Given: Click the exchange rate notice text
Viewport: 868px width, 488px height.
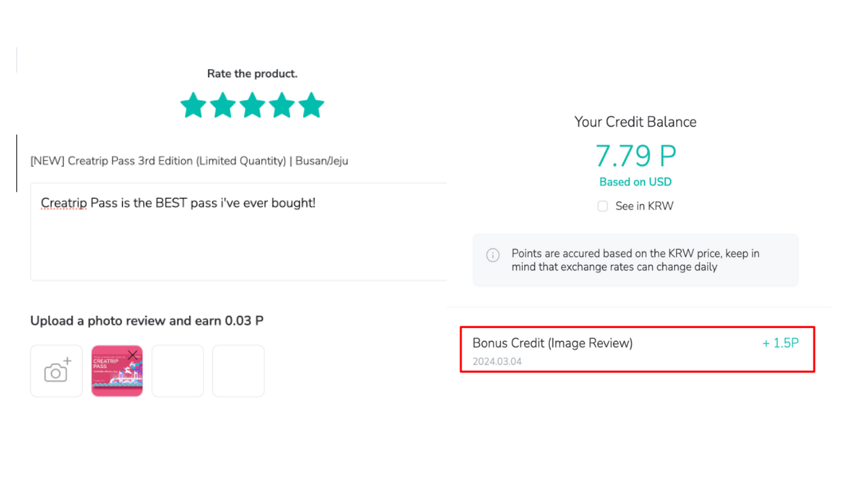Looking at the screenshot, I should tap(635, 260).
